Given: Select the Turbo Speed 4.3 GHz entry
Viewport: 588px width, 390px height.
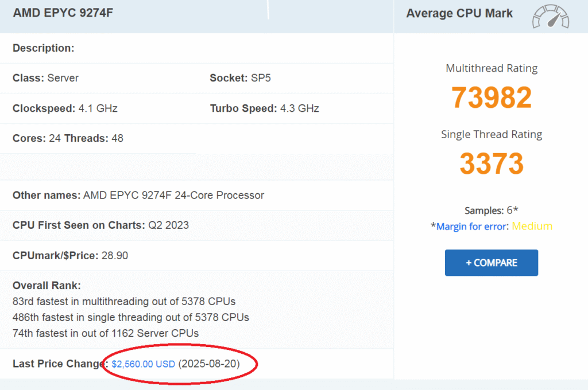Looking at the screenshot, I should [x=264, y=108].
